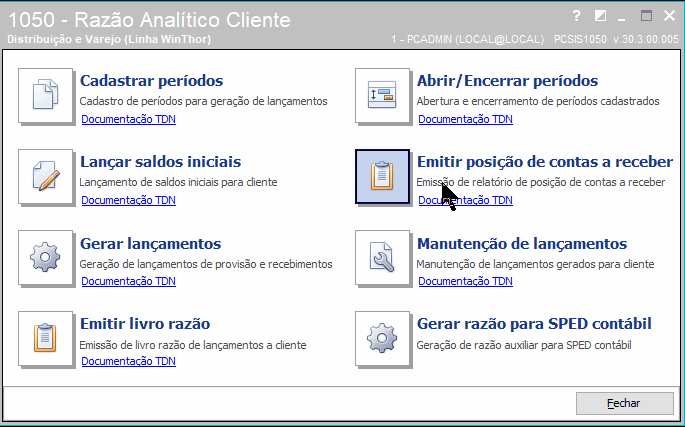Click the 'Distribuição e Varejo (Linha WinThor)' subtitle
Screen dimensions: 685x427
(x=109, y=39)
